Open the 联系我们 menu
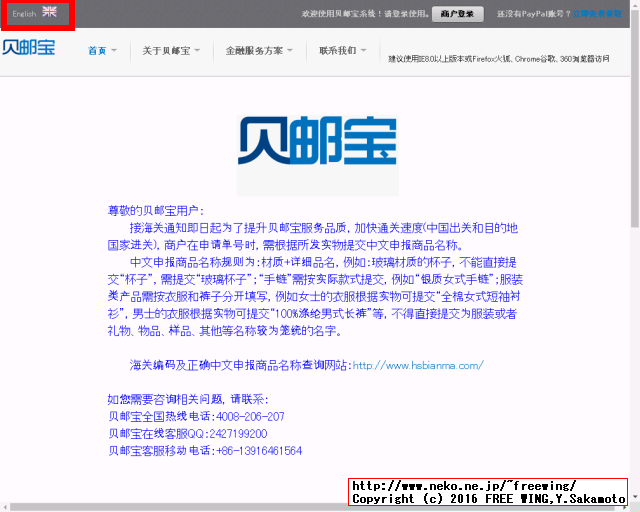This screenshot has height=512, width=640. point(338,50)
